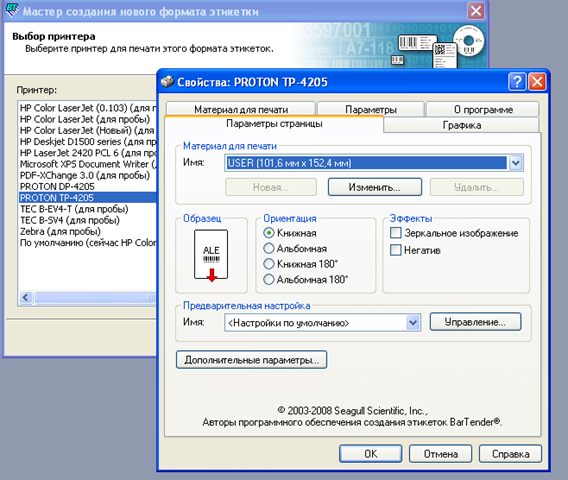Screen dimensions: 568x480
Task: Confirm with the OK button
Action: [371, 454]
